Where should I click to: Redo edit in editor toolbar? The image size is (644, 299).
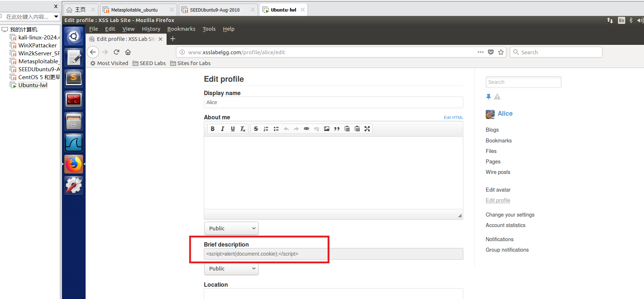(296, 129)
